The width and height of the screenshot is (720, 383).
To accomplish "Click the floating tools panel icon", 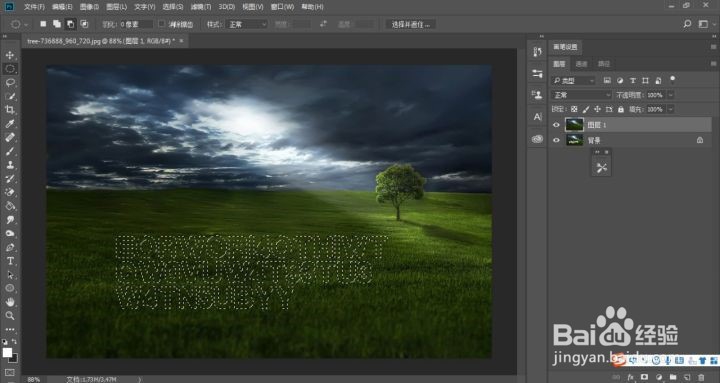I will (602, 168).
